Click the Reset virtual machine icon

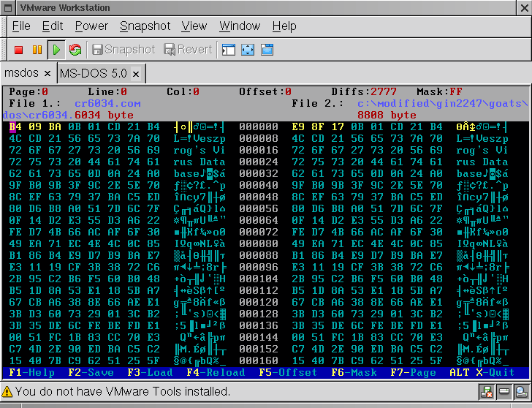point(75,50)
